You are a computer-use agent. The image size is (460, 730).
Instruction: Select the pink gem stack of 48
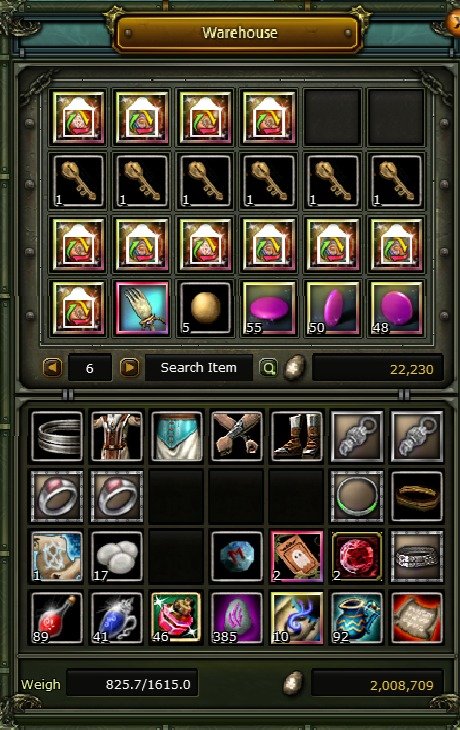tap(396, 308)
